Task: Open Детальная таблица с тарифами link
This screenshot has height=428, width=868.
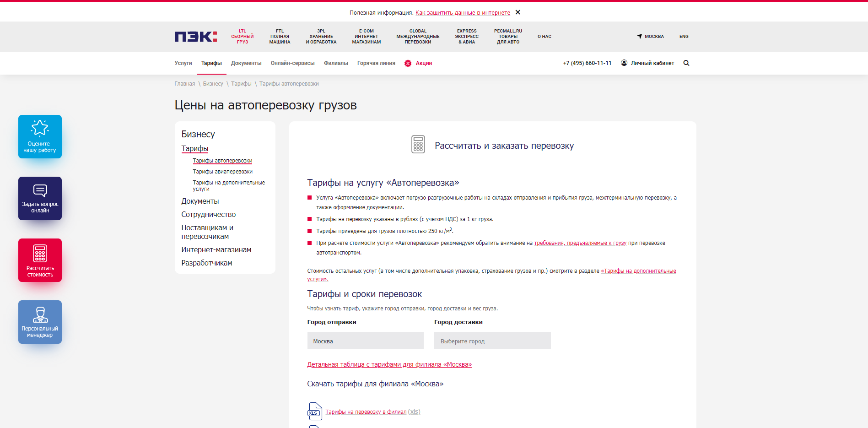Action: point(389,365)
